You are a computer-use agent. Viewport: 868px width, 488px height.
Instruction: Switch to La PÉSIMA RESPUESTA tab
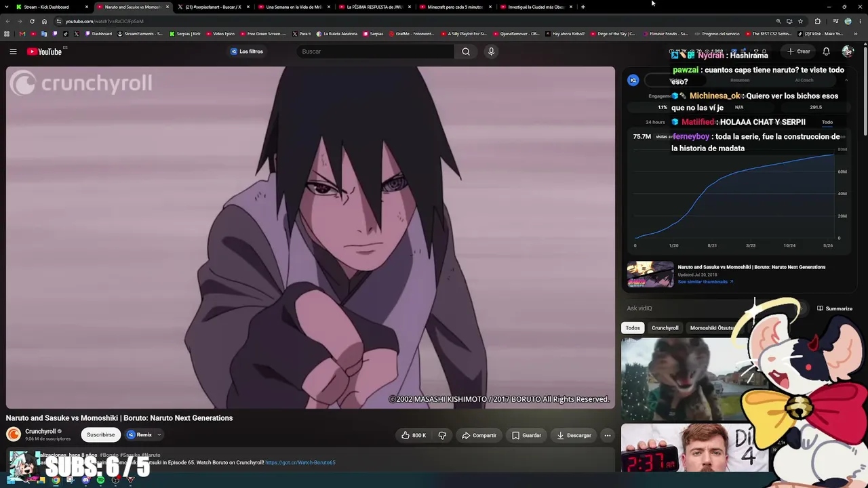point(374,7)
